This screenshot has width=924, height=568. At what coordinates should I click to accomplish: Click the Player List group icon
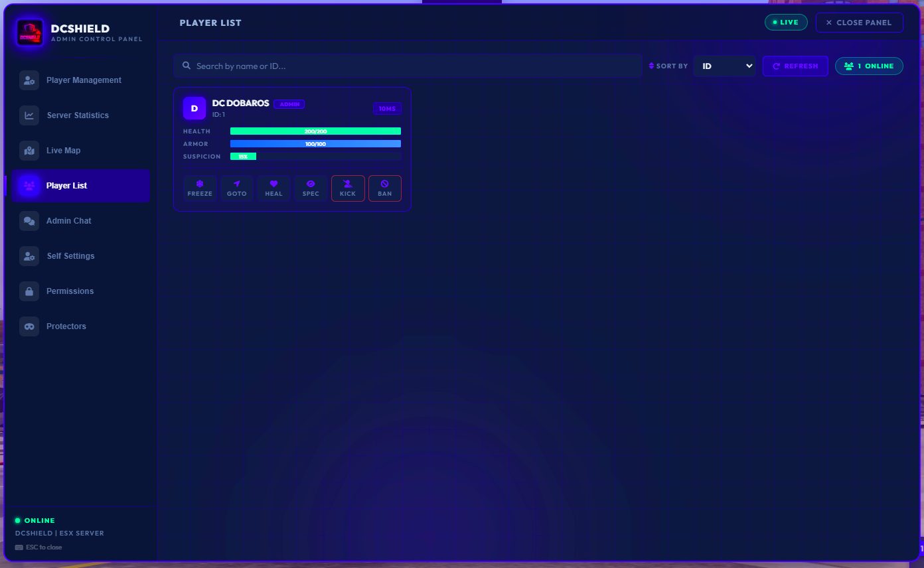coord(29,186)
